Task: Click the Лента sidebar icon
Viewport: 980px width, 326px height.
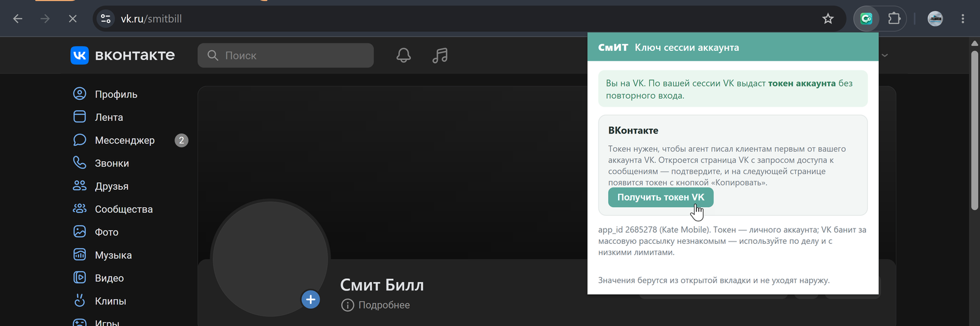Action: tap(80, 116)
